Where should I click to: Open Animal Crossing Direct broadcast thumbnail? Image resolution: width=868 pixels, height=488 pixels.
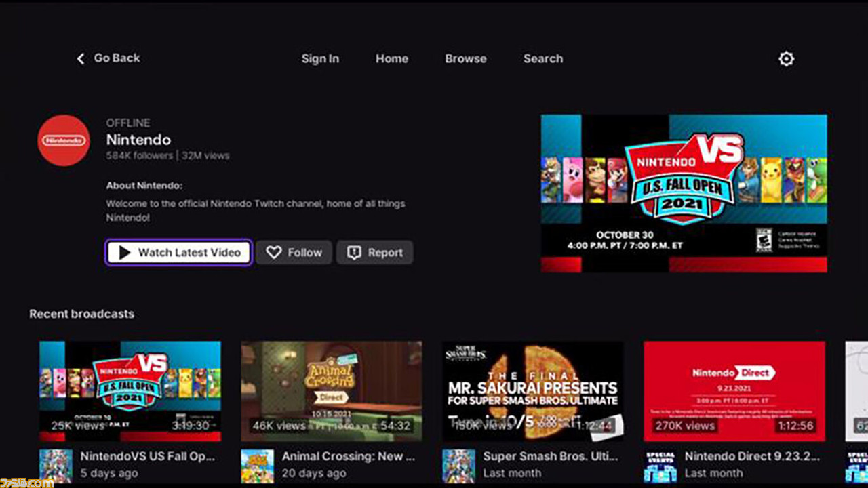tap(332, 392)
